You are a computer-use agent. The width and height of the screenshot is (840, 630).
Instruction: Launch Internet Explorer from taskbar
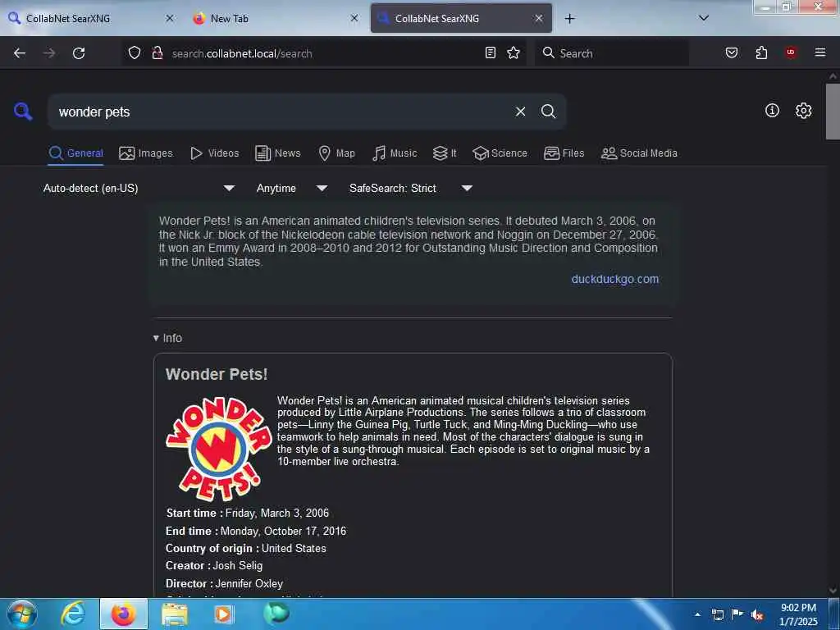click(x=73, y=614)
